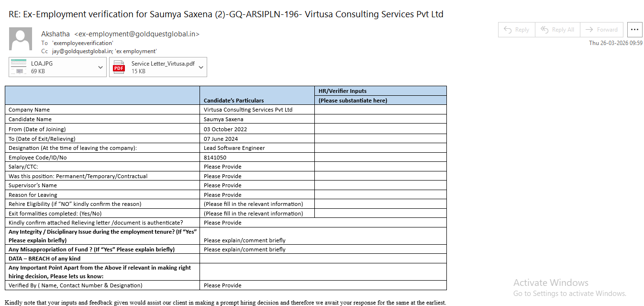
Task: Open Service Letter_Virtusa.pdf attachment
Action: click(x=152, y=67)
